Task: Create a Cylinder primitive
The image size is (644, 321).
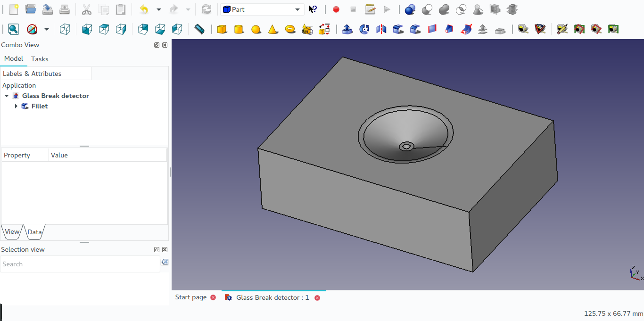Action: pos(239,29)
